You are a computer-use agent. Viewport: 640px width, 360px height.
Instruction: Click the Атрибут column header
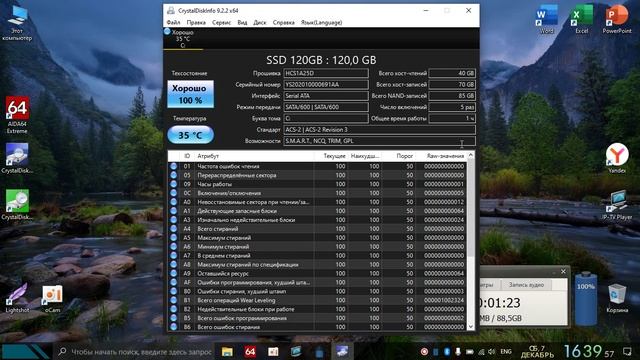[x=254, y=156]
